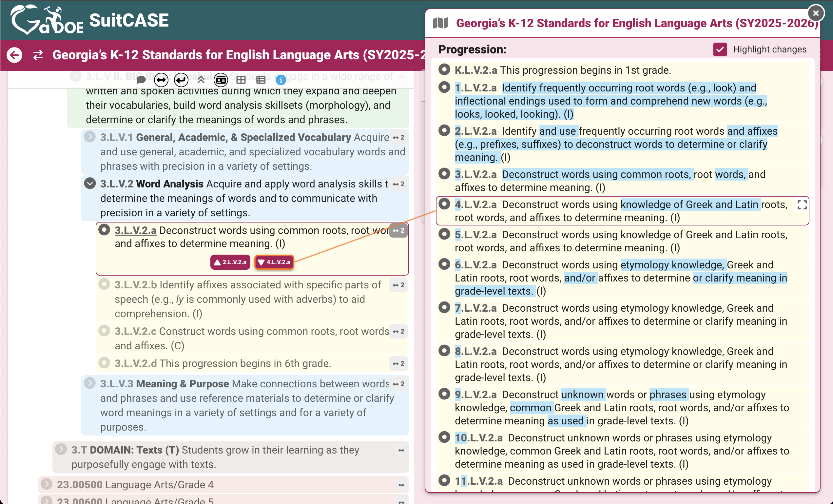Click the associations badge on 3.L.V.2.b
The height and width of the screenshot is (504, 833).
point(398,285)
